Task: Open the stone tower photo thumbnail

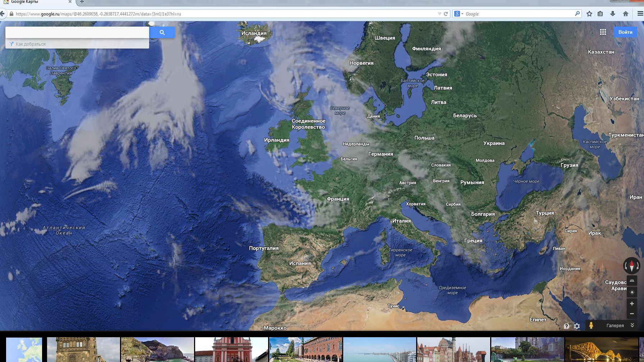Action: [x=83, y=349]
